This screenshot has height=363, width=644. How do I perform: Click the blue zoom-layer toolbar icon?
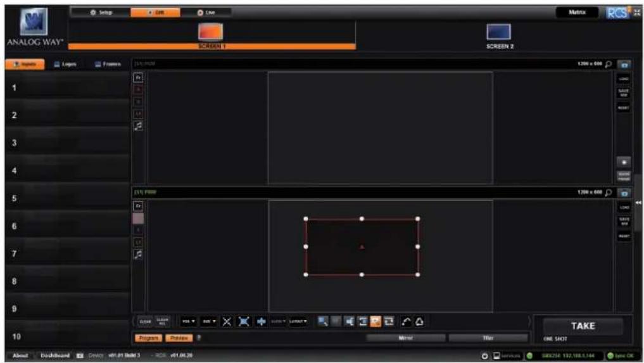323,321
